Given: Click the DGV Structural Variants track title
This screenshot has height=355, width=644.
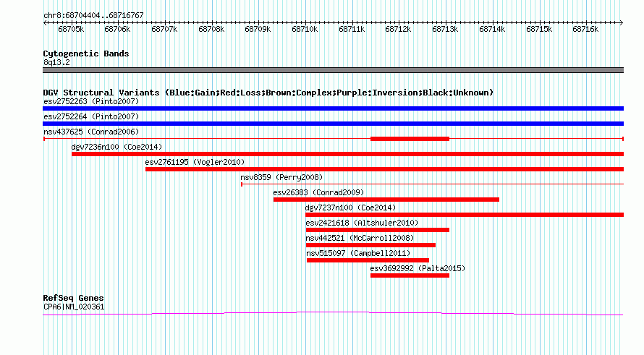Looking at the screenshot, I should (268, 93).
